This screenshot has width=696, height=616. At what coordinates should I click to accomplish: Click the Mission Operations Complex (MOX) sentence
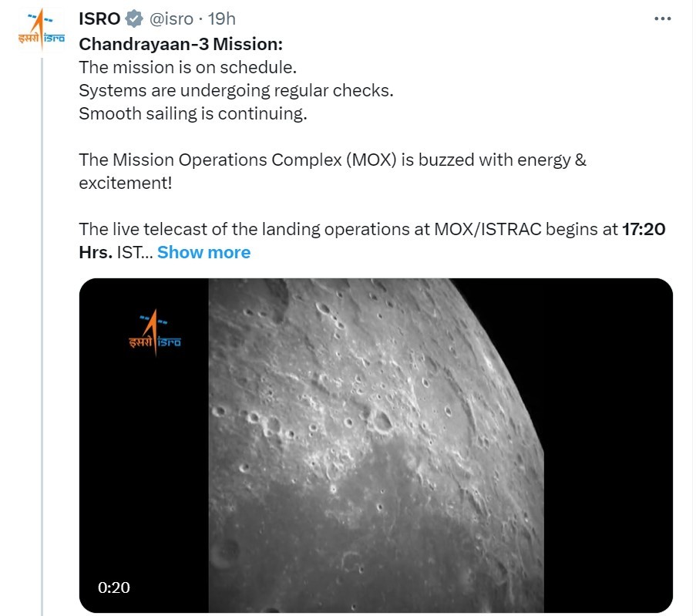(x=332, y=171)
